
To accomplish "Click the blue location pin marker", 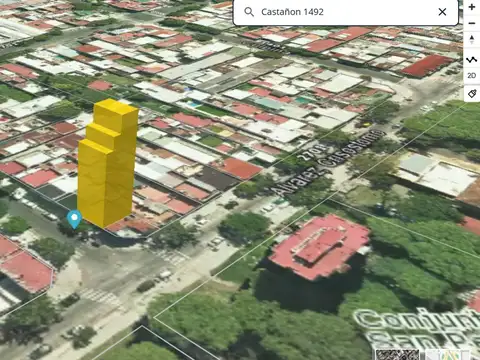I will pos(74,219).
